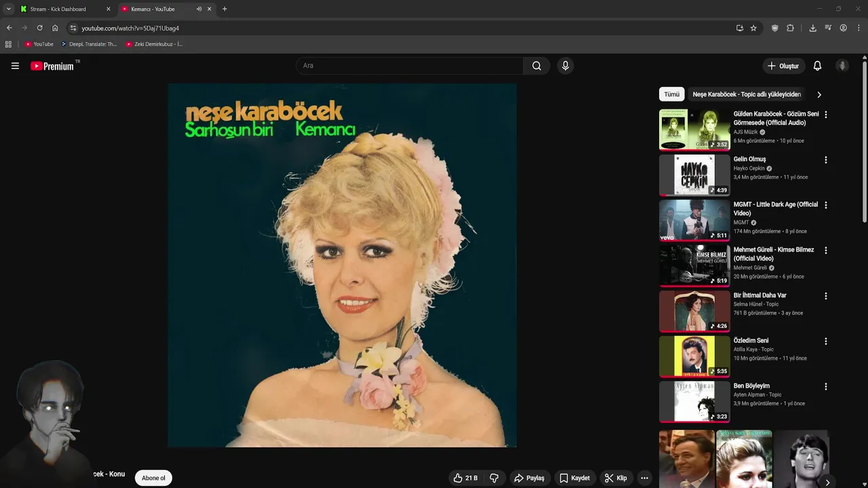
Task: Focus the Ara search field
Action: (x=410, y=66)
